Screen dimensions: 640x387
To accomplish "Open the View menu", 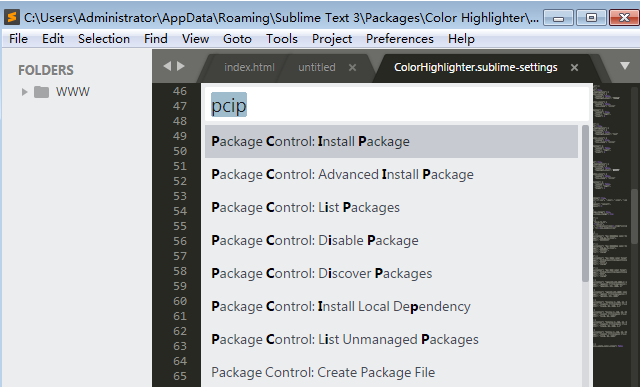I will coord(195,39).
